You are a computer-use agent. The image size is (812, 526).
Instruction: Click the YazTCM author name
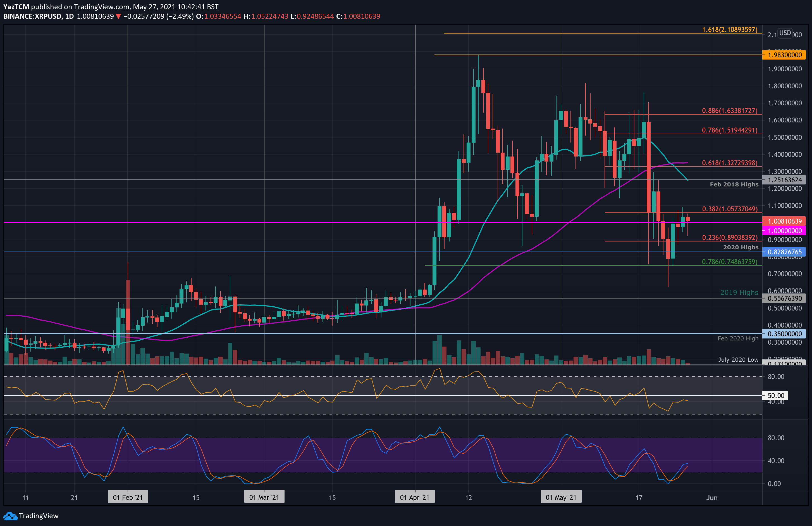pos(16,7)
